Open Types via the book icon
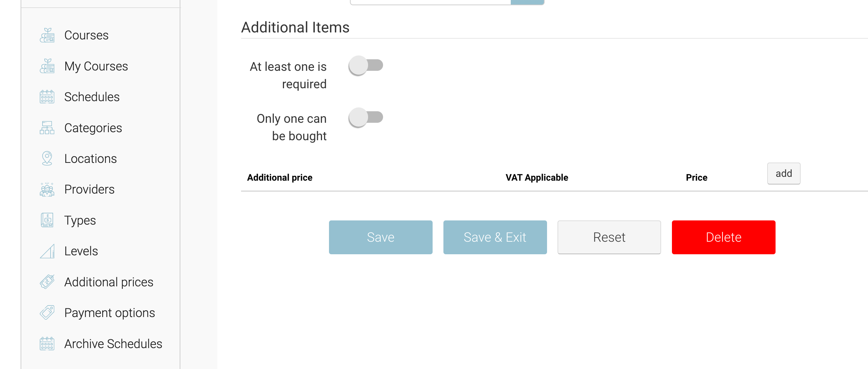This screenshot has width=868, height=369. point(47,220)
